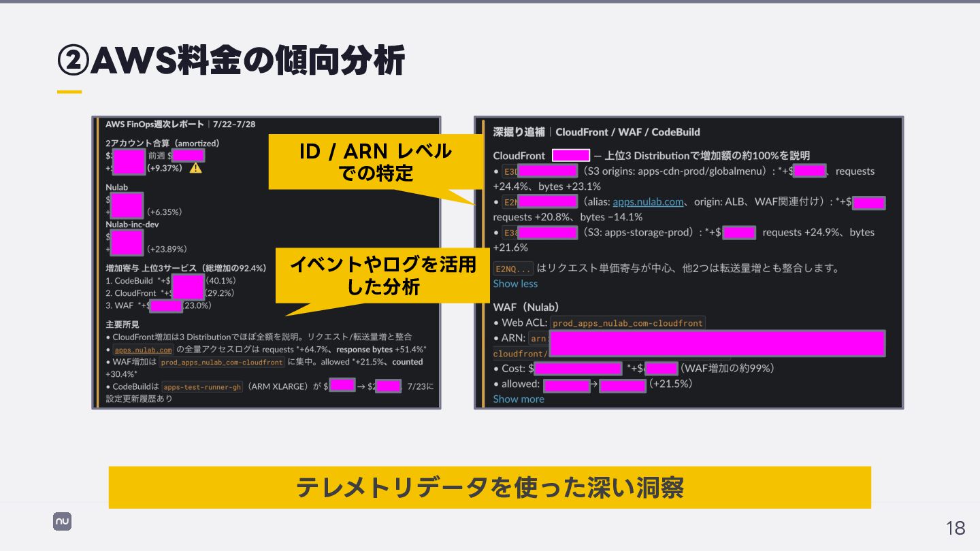
Task: Click the 3. WAF list row
Action: [159, 306]
